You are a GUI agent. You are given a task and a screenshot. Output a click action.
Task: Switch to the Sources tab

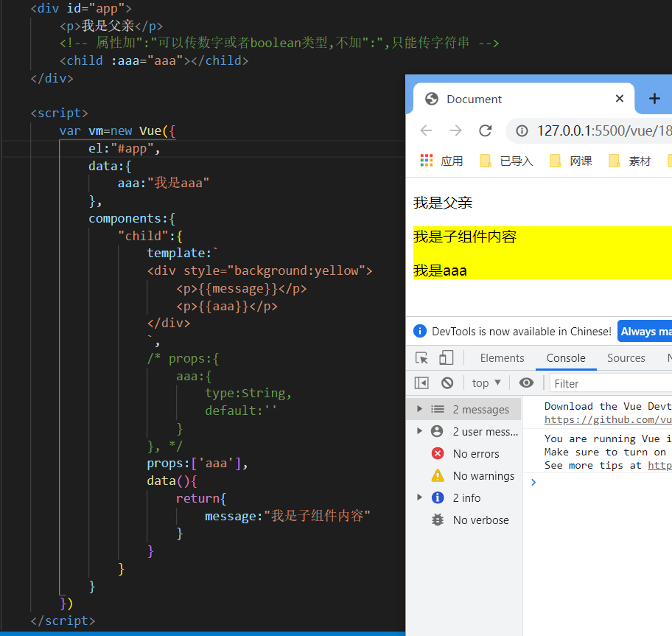626,358
